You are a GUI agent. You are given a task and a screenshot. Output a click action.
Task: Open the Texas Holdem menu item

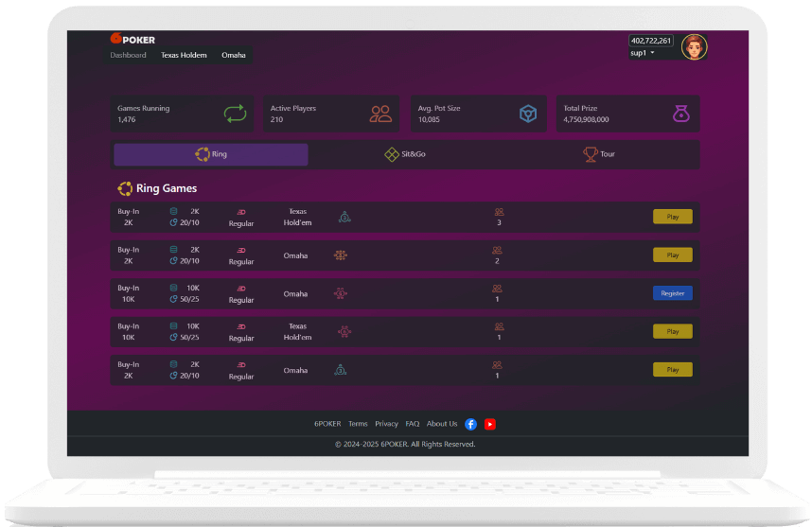184,55
